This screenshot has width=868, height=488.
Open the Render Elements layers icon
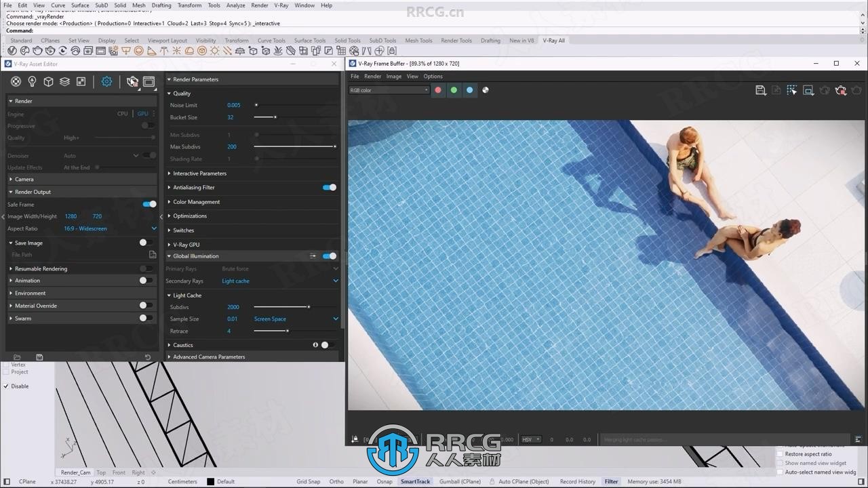(x=64, y=81)
